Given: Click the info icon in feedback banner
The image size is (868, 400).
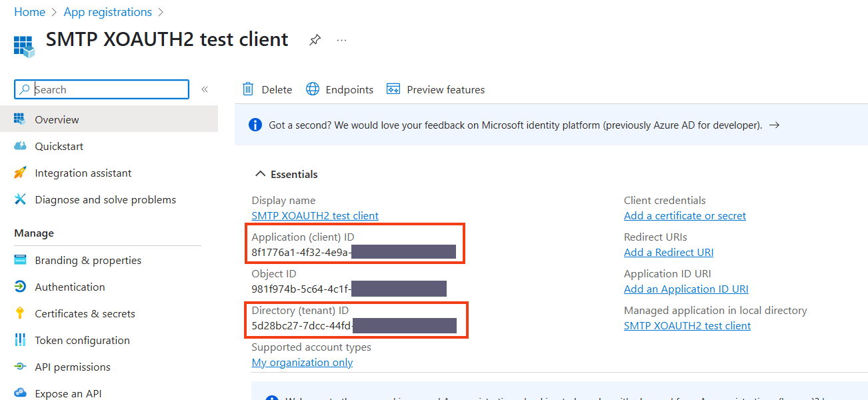Looking at the screenshot, I should (255, 125).
